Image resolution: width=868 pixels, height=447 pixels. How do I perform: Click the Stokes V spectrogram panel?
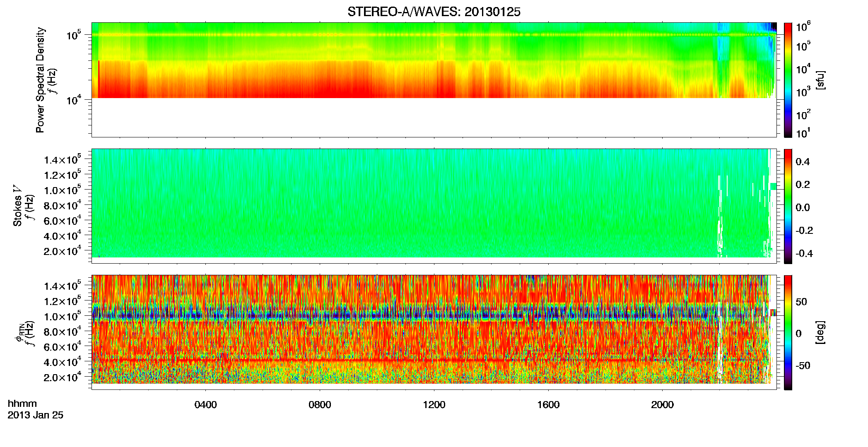pos(434,206)
